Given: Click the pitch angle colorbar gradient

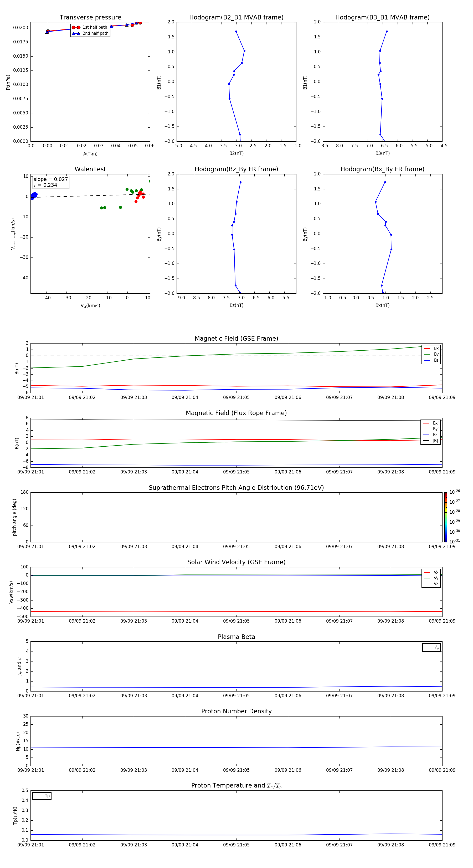Looking at the screenshot, I should (446, 517).
